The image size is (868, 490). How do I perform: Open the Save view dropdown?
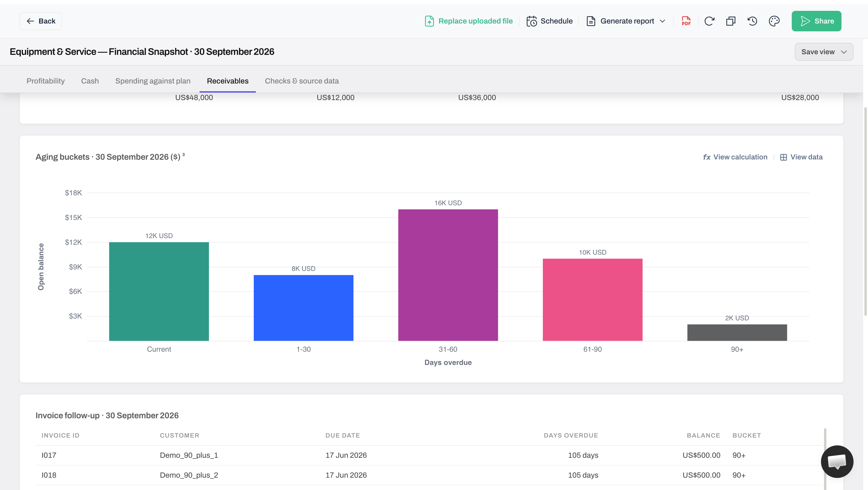tap(823, 52)
